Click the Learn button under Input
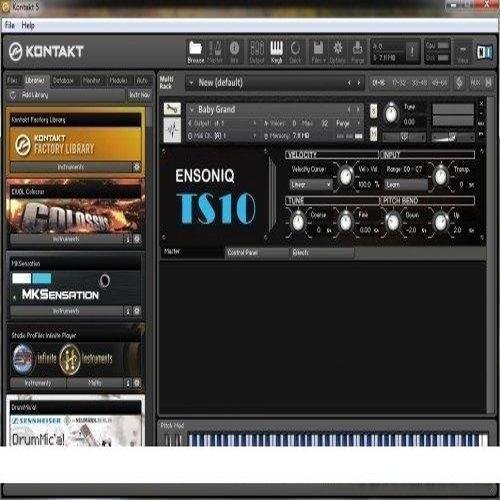This screenshot has width=500, height=500. 406,184
